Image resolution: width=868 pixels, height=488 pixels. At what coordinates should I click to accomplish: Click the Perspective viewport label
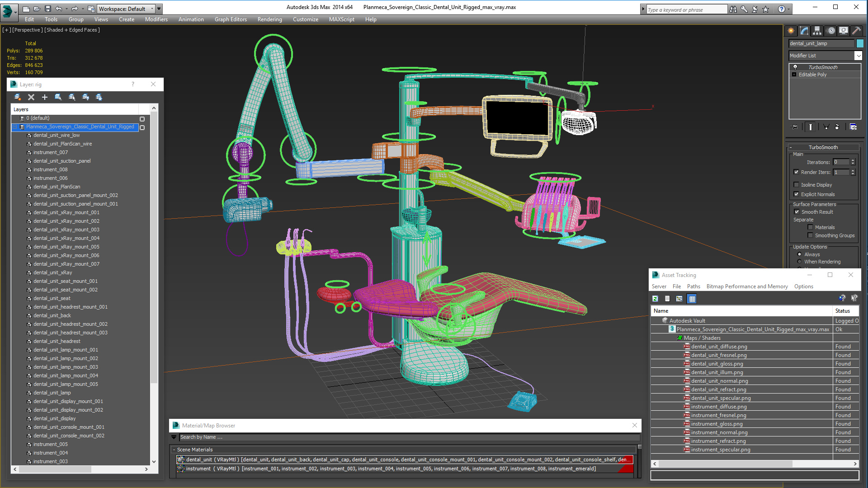[x=28, y=30]
